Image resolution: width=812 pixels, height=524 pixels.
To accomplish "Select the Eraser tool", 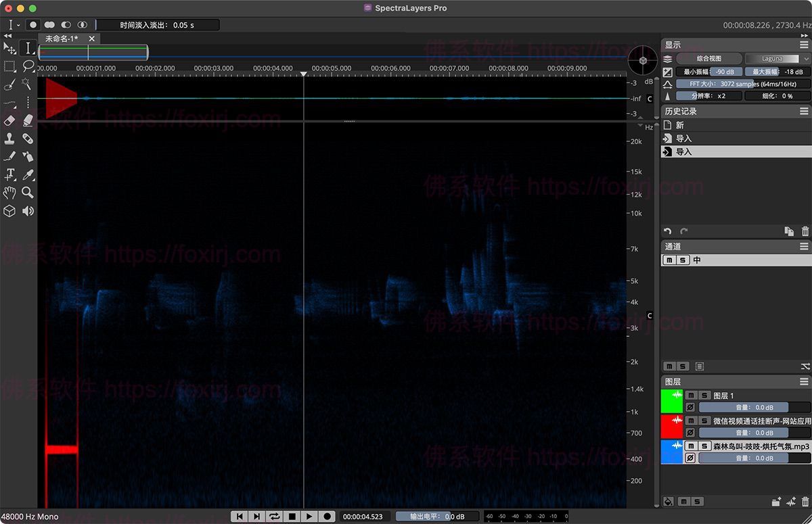I will (x=9, y=120).
